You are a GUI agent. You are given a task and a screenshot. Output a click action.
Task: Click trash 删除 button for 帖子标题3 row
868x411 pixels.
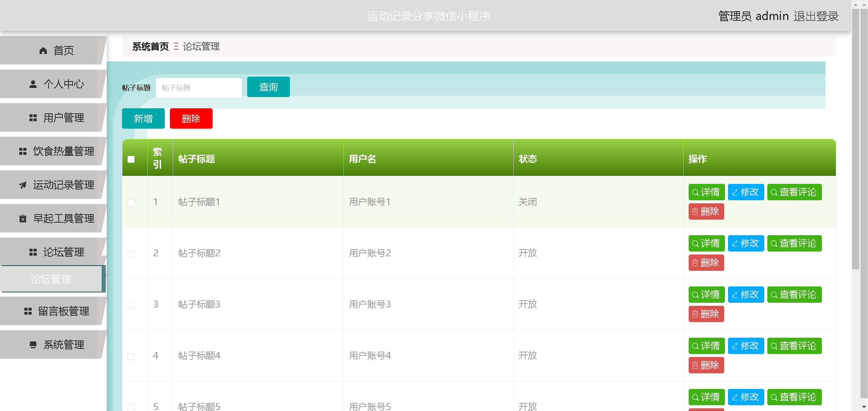pos(706,314)
